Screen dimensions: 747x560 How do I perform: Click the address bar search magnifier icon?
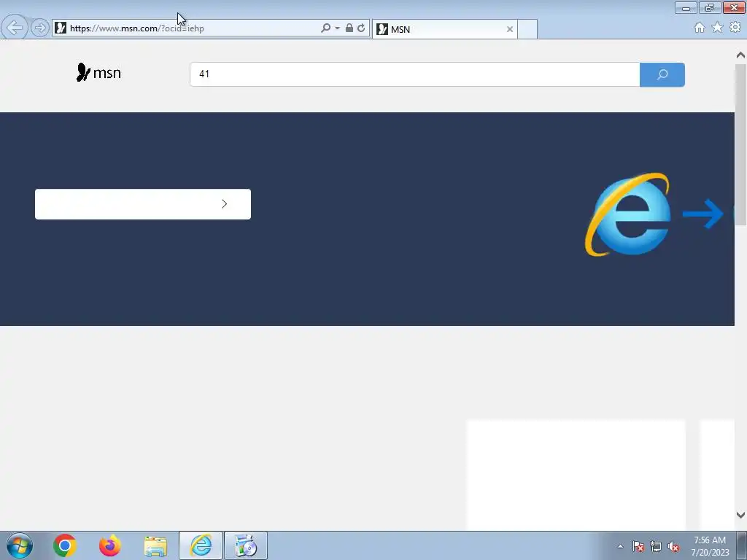[326, 28]
